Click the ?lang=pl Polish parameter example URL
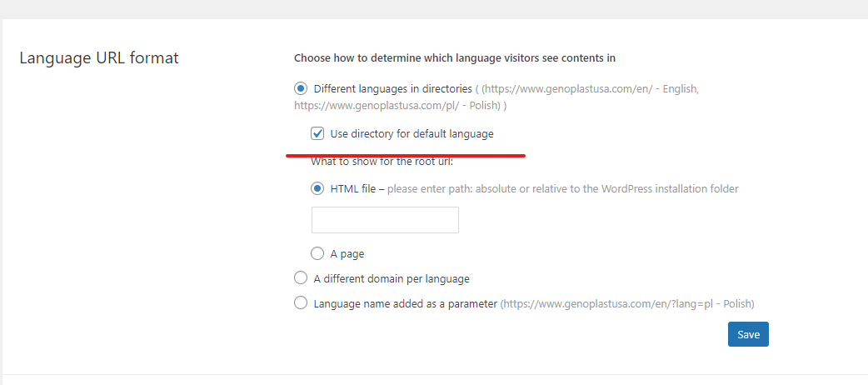868x385 pixels. pos(627,304)
